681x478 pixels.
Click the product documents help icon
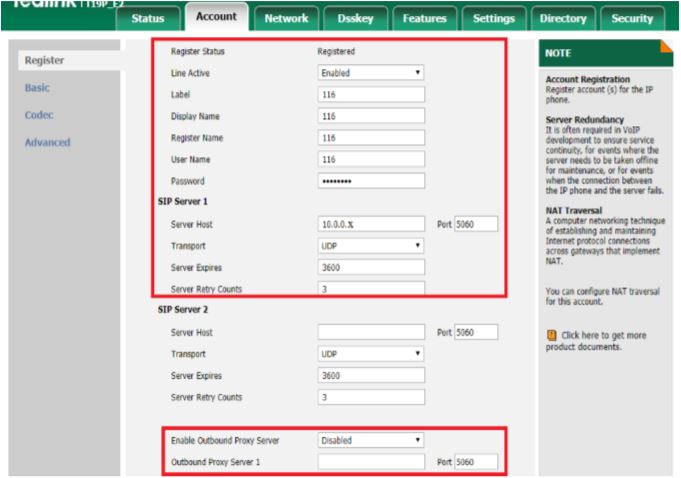[x=551, y=333]
